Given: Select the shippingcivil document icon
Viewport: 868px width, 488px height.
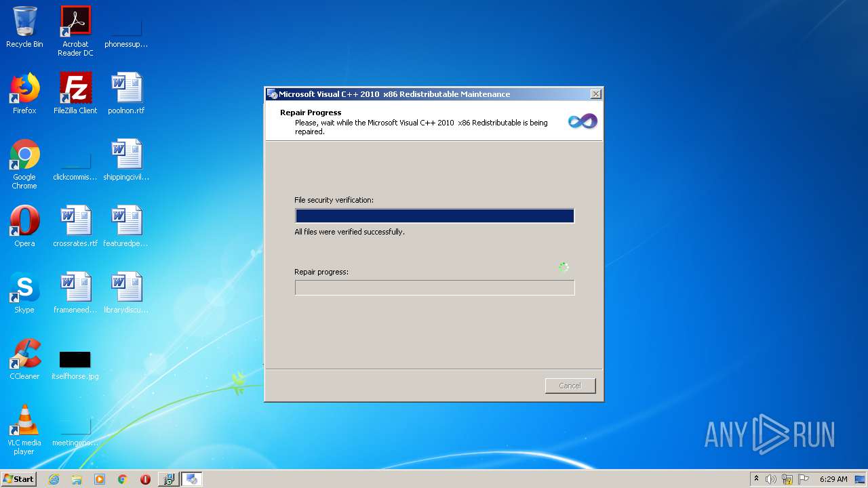Looking at the screenshot, I should pos(126,160).
